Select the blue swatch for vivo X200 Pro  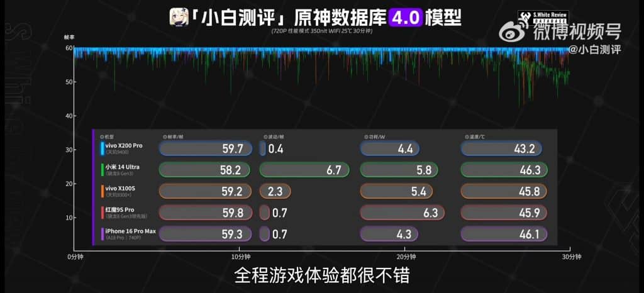103,148
